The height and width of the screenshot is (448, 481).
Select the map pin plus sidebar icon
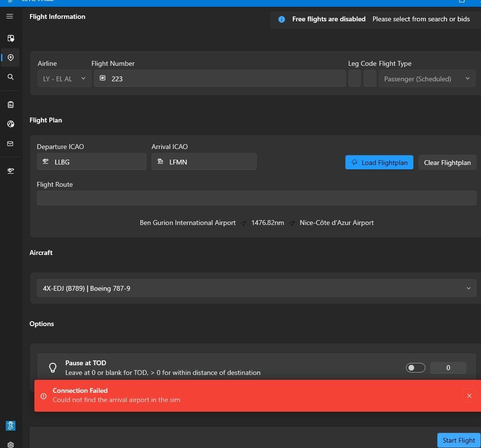tap(10, 58)
